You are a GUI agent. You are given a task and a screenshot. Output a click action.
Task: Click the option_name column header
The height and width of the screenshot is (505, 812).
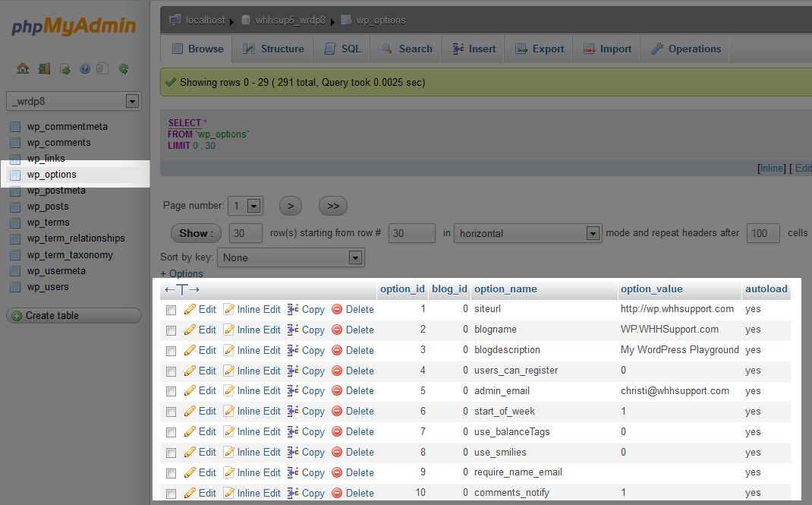tap(505, 289)
